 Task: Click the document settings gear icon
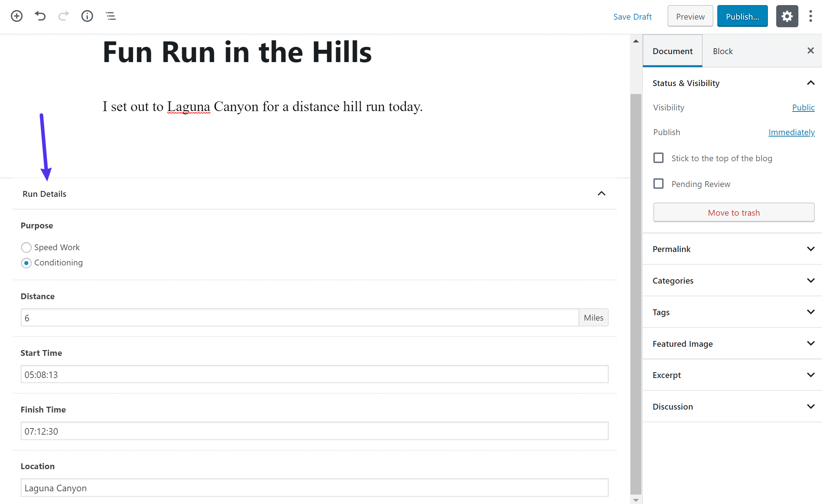click(787, 16)
